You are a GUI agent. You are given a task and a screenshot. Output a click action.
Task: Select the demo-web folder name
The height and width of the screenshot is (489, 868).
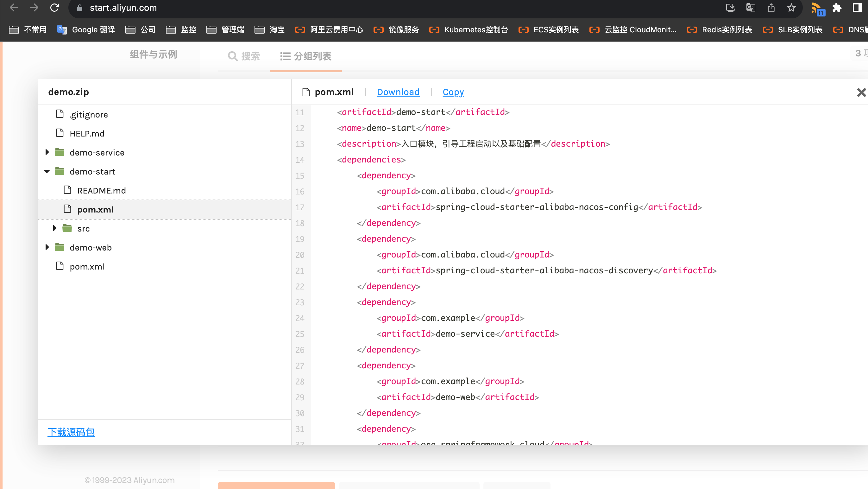[91, 248]
